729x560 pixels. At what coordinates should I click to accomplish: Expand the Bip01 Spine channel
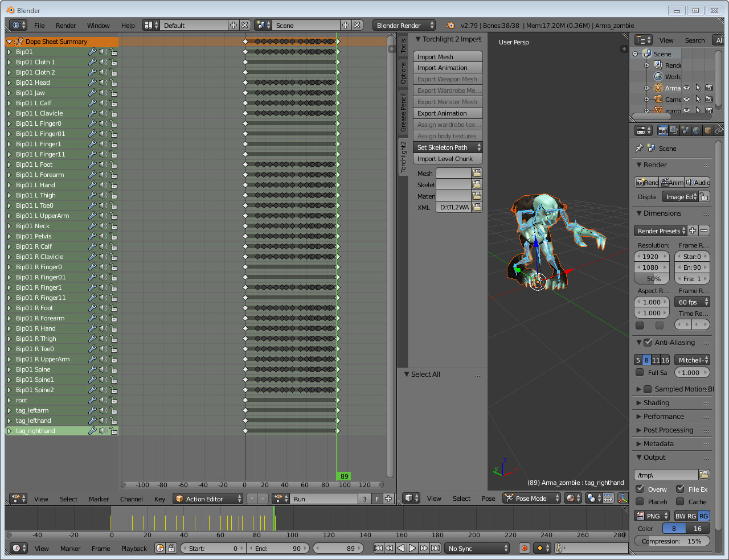point(9,369)
